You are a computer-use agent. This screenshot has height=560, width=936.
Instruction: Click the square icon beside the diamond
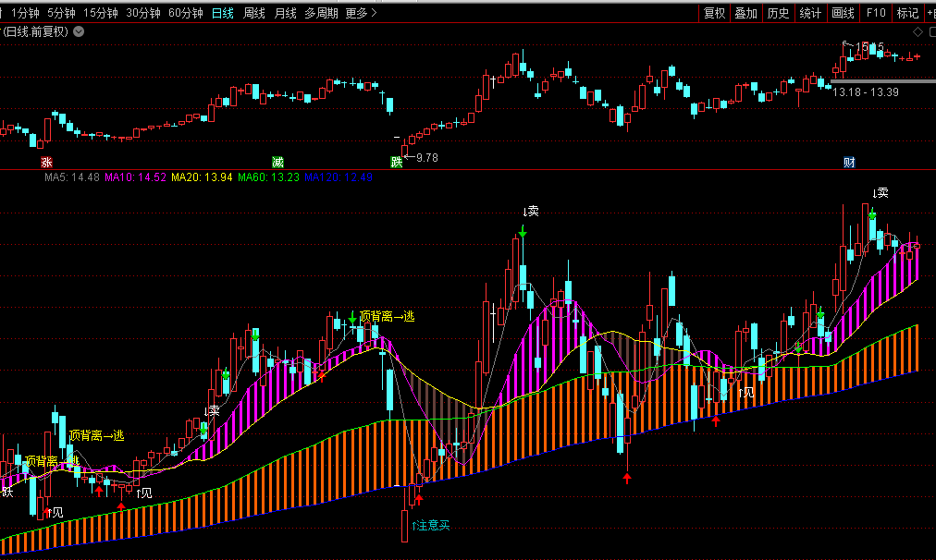930,31
